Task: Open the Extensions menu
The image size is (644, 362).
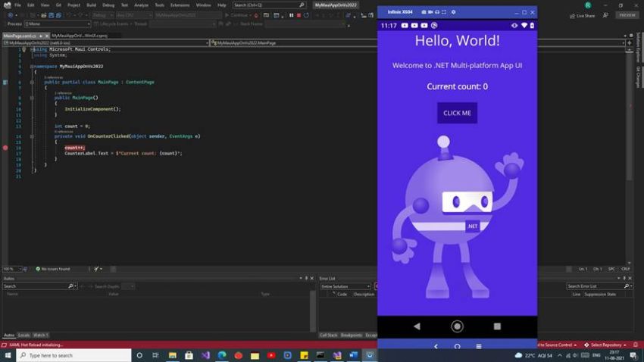Action: 180,5
